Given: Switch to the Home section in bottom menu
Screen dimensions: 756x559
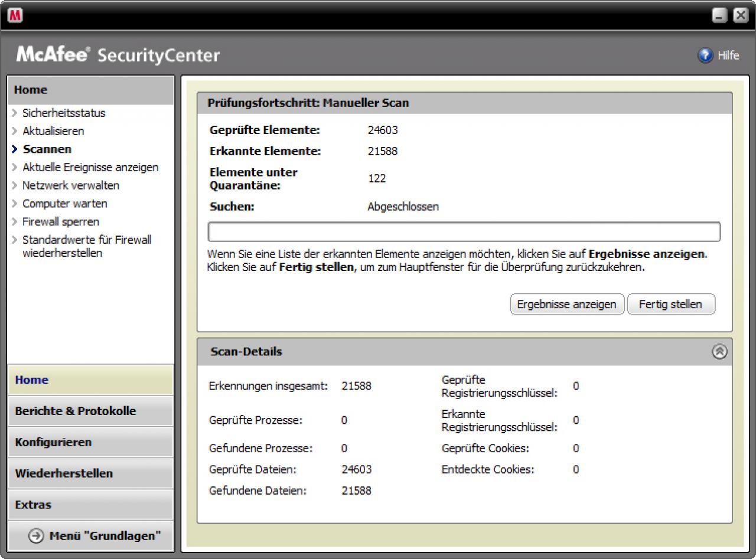Looking at the screenshot, I should [x=91, y=380].
